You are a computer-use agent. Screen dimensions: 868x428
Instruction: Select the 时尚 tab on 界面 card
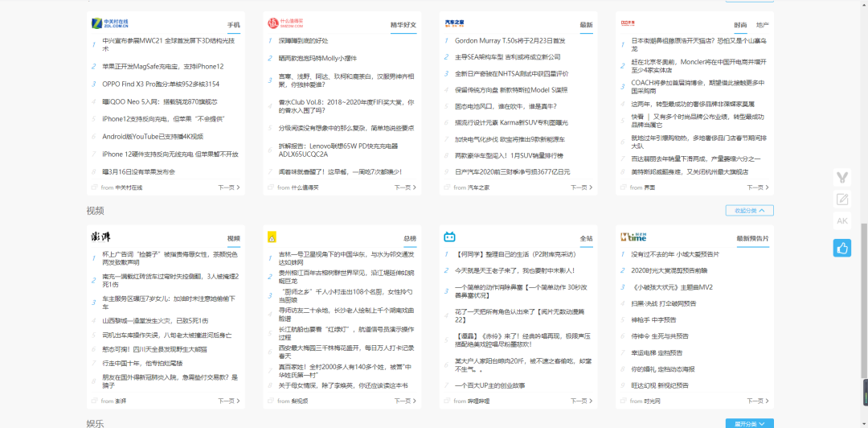coord(741,25)
